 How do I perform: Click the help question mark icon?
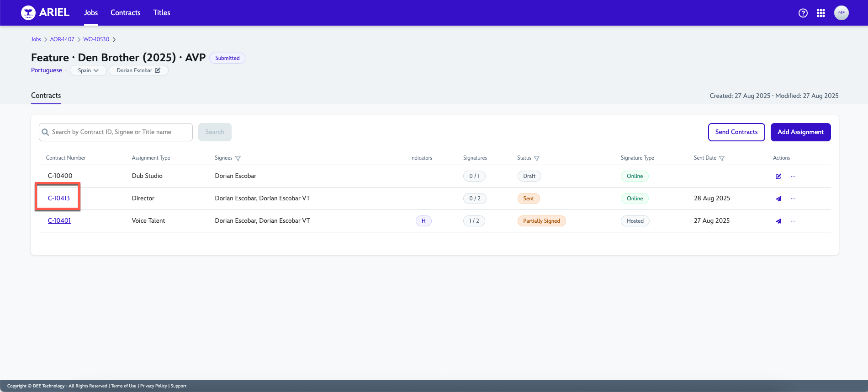[x=803, y=13]
